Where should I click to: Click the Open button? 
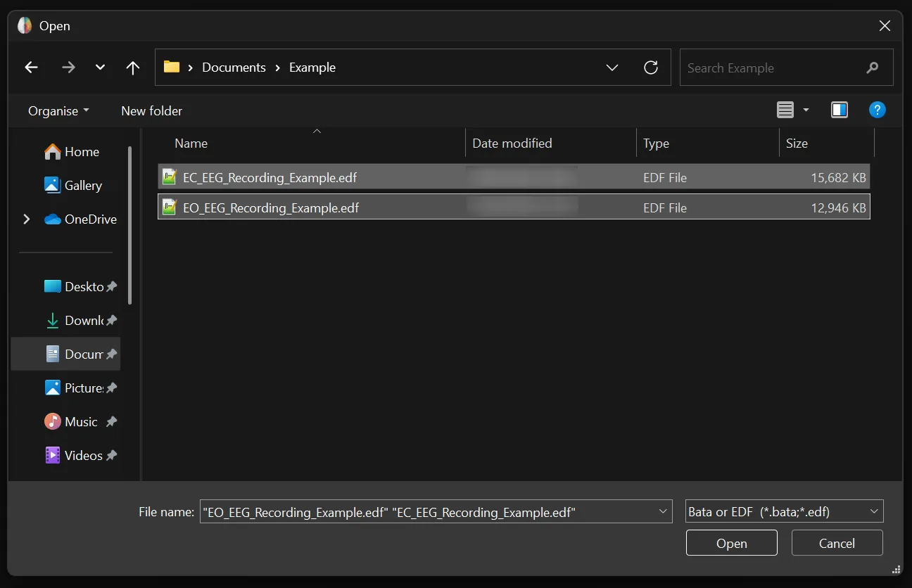point(732,543)
